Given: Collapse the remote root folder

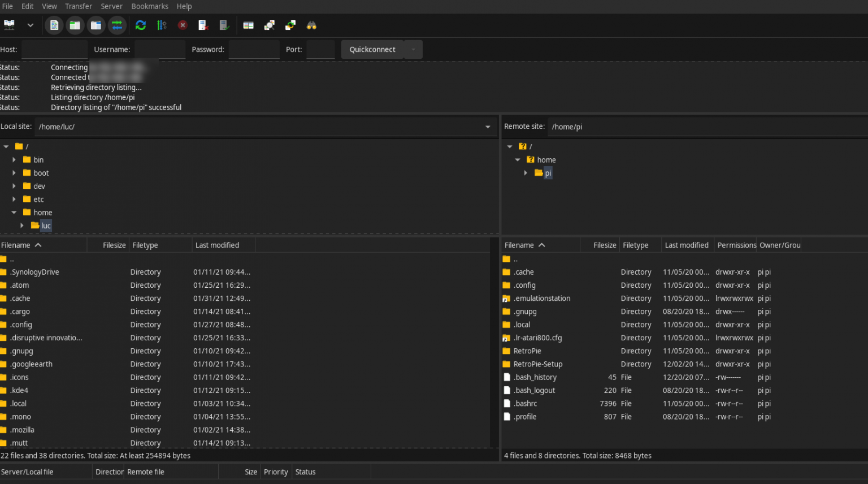Looking at the screenshot, I should tap(510, 146).
